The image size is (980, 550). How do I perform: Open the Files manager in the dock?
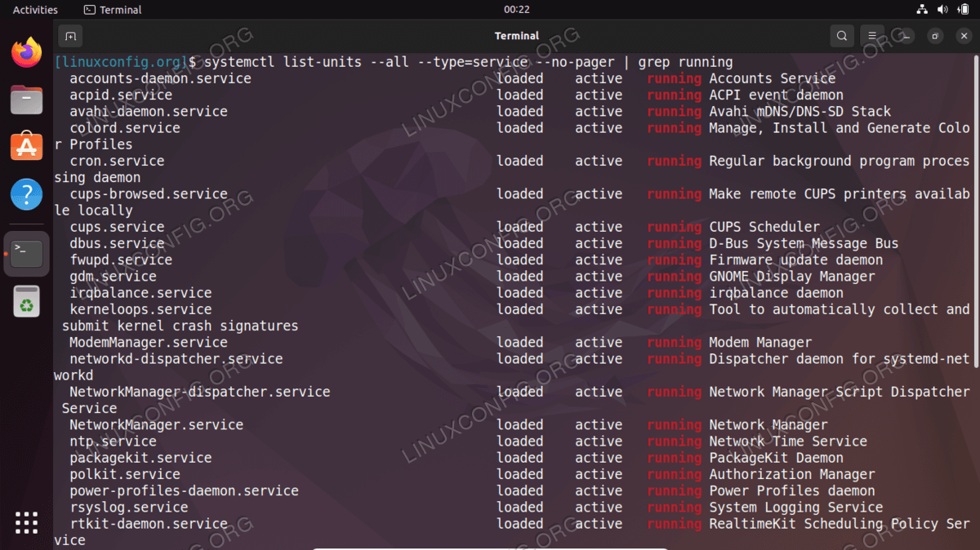click(27, 100)
